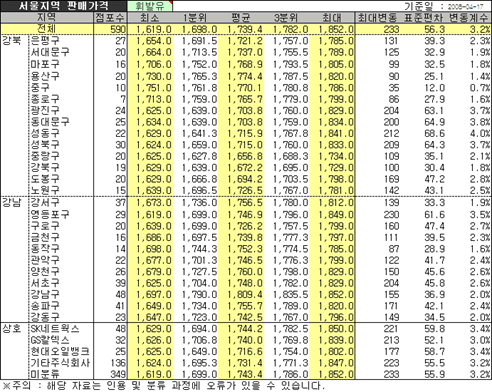
Task: Select 성동구 standard deviation 68.6
Action: 434,133
